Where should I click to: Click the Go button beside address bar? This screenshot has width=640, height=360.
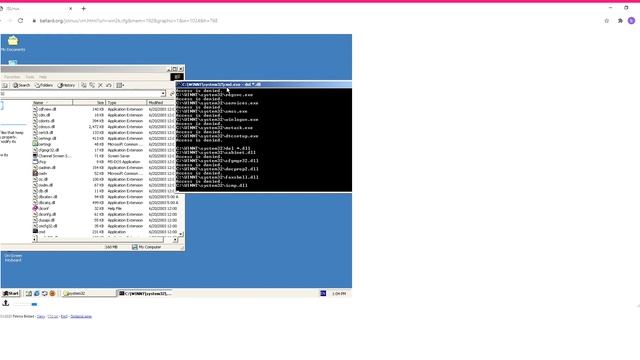(172, 94)
